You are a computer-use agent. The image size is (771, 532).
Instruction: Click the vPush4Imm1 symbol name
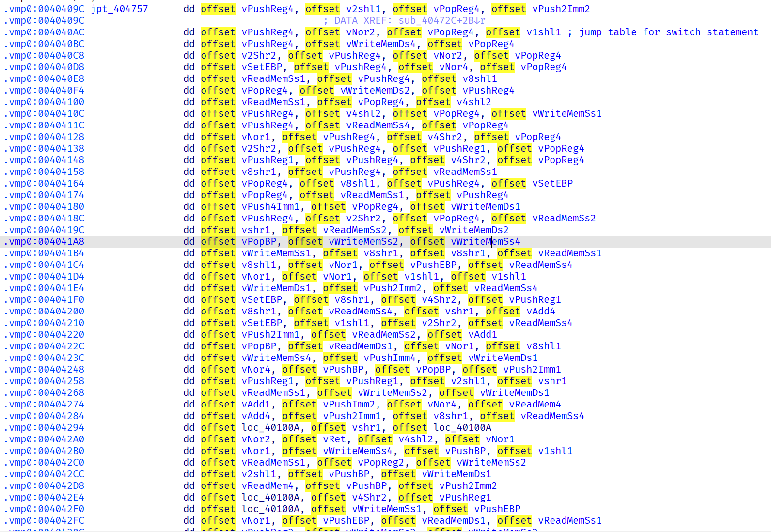[x=271, y=206]
